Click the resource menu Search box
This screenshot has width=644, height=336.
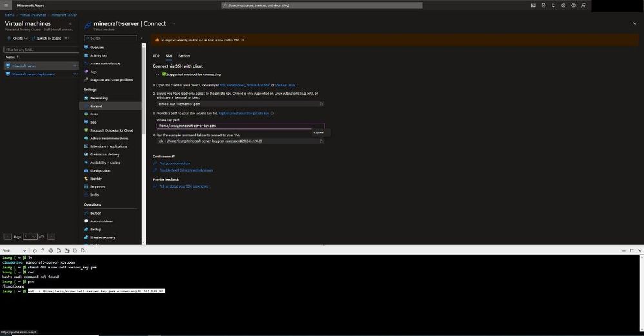tap(110, 39)
